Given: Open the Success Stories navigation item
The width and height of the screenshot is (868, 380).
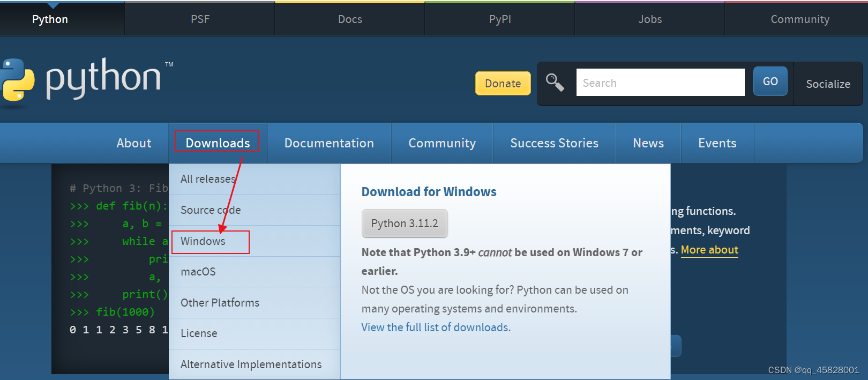Looking at the screenshot, I should point(554,143).
